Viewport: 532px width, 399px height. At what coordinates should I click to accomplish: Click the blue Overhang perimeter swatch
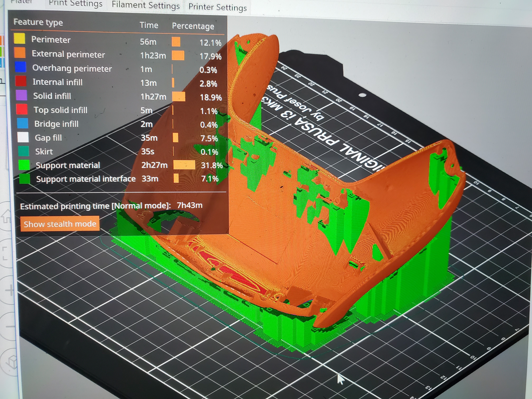click(21, 67)
